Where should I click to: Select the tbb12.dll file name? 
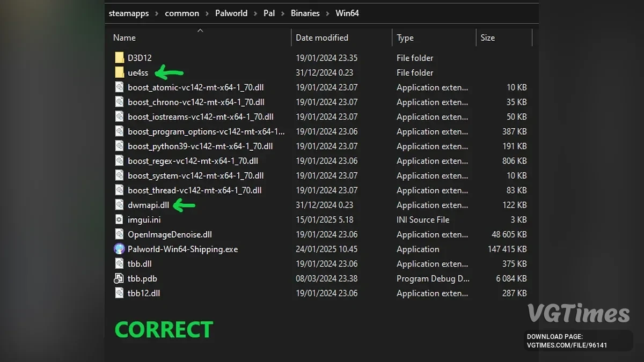[144, 293]
